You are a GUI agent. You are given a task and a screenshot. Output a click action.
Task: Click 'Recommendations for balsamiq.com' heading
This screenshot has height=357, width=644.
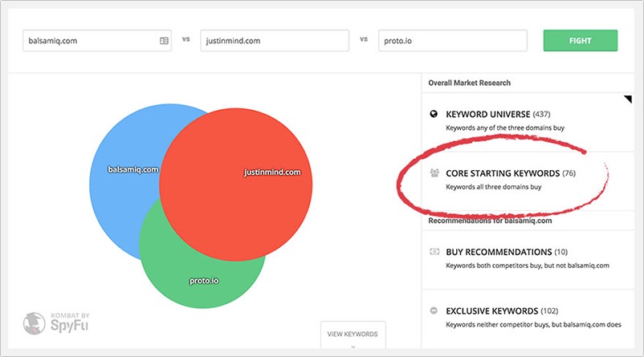click(490, 221)
